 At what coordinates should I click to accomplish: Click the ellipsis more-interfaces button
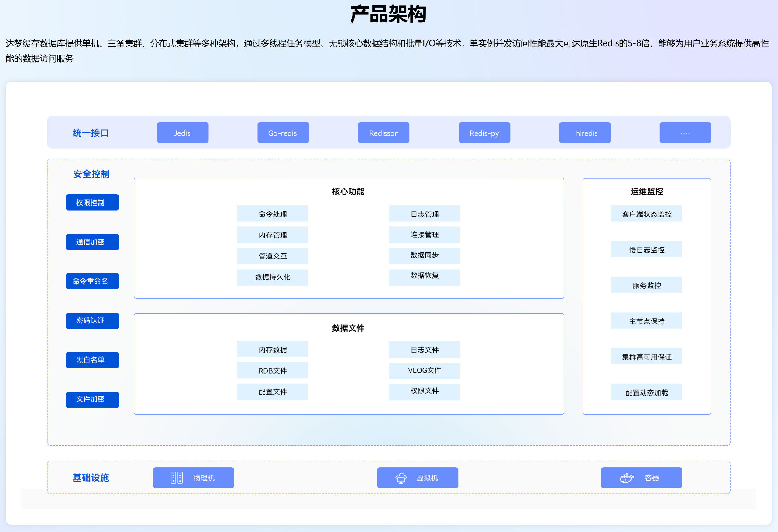tap(685, 133)
